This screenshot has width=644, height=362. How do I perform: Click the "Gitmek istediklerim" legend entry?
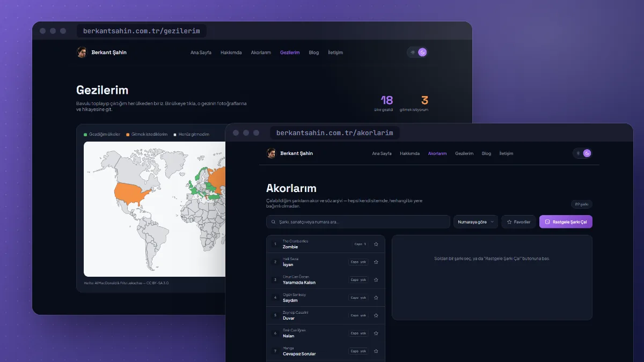(x=147, y=134)
